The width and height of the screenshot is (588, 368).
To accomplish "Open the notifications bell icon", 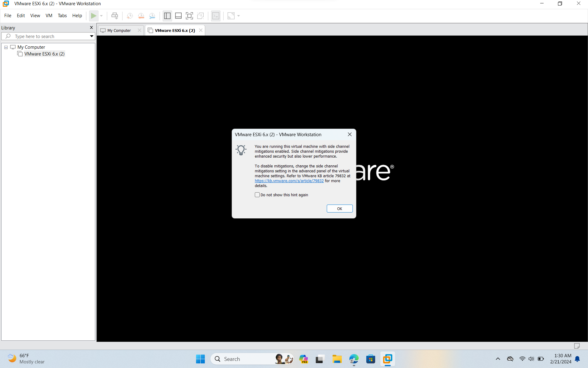I will [x=577, y=359].
